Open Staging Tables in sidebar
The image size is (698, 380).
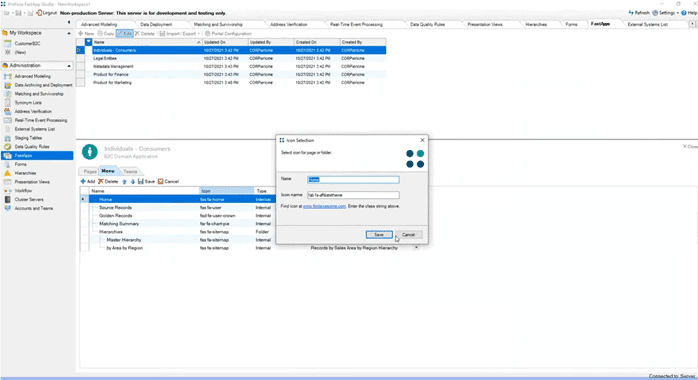coord(28,138)
